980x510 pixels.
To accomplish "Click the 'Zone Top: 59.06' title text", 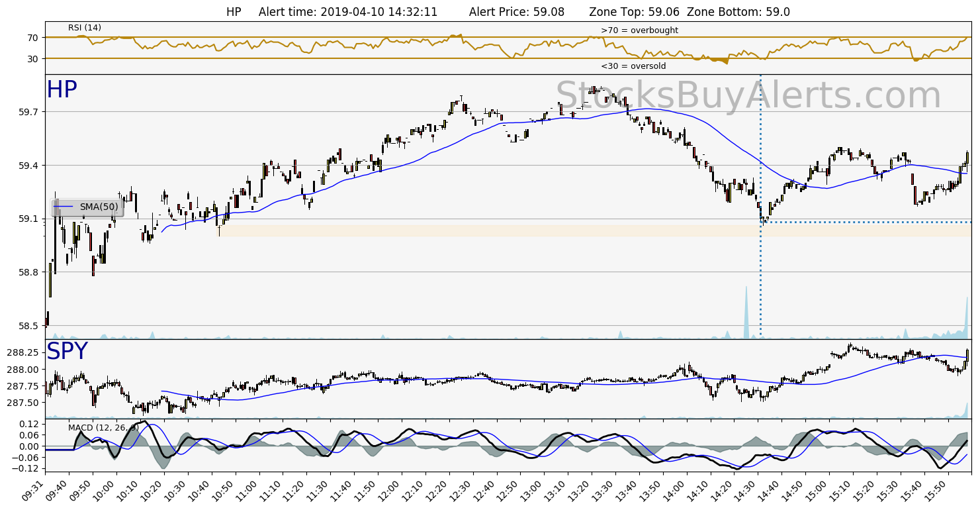I will tap(633, 12).
